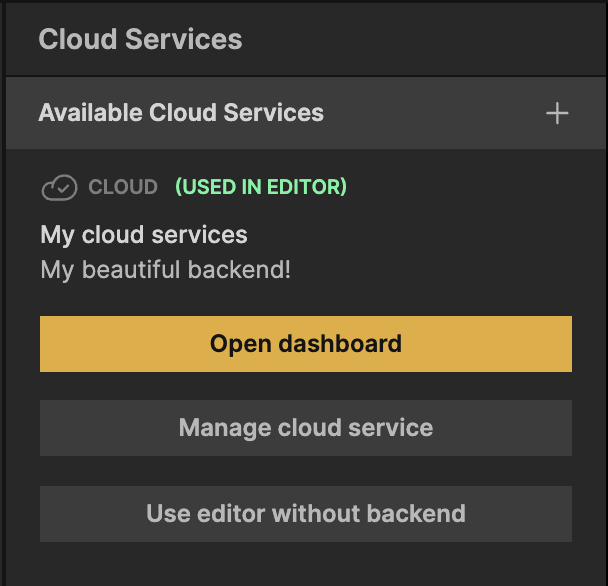Click the Cloud Services panel title
The width and height of the screenshot is (608, 586).
pos(140,40)
